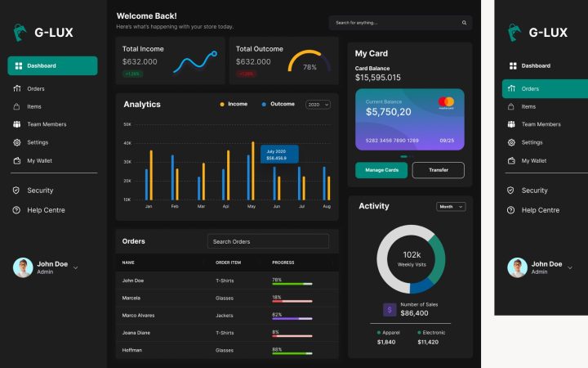Click Orders icon in right panel
The width and height of the screenshot is (588, 368).
tap(511, 88)
